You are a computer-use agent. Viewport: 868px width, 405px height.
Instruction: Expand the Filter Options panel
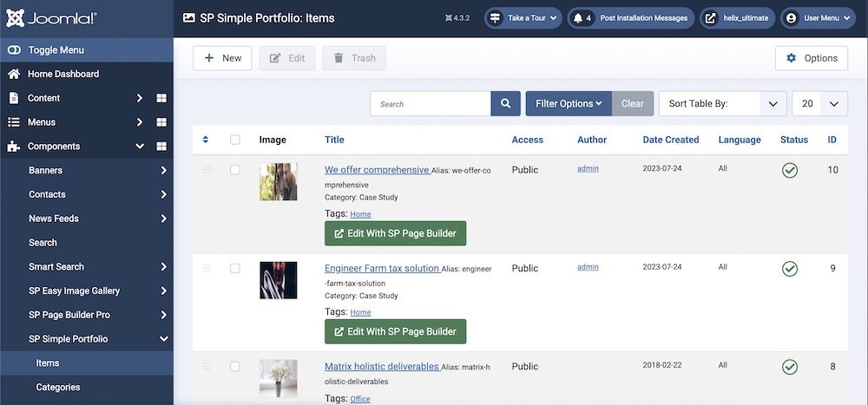[x=569, y=104]
